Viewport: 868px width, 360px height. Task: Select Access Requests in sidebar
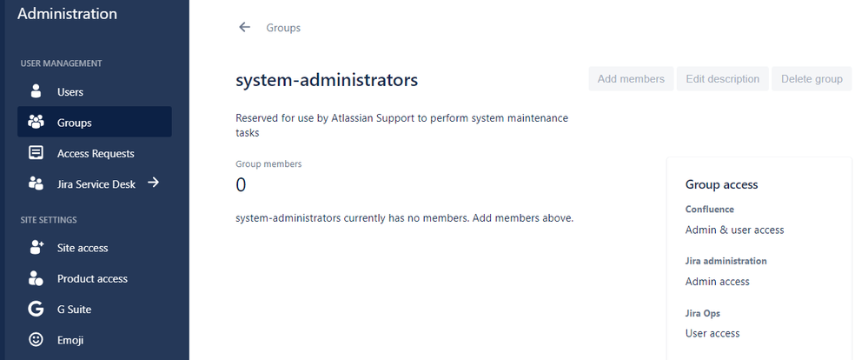pos(96,153)
